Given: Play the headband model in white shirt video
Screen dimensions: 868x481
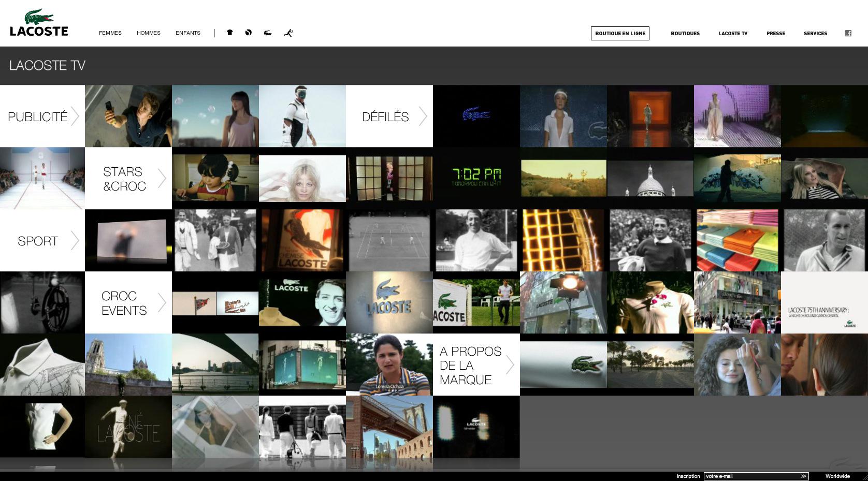Looking at the screenshot, I should point(563,116).
